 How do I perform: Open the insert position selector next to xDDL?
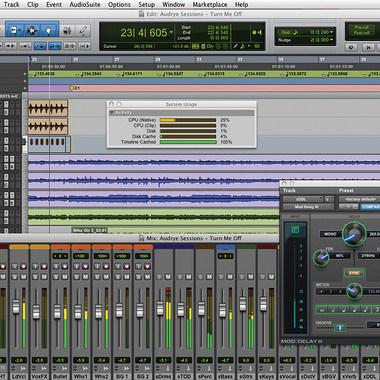[x=328, y=199]
